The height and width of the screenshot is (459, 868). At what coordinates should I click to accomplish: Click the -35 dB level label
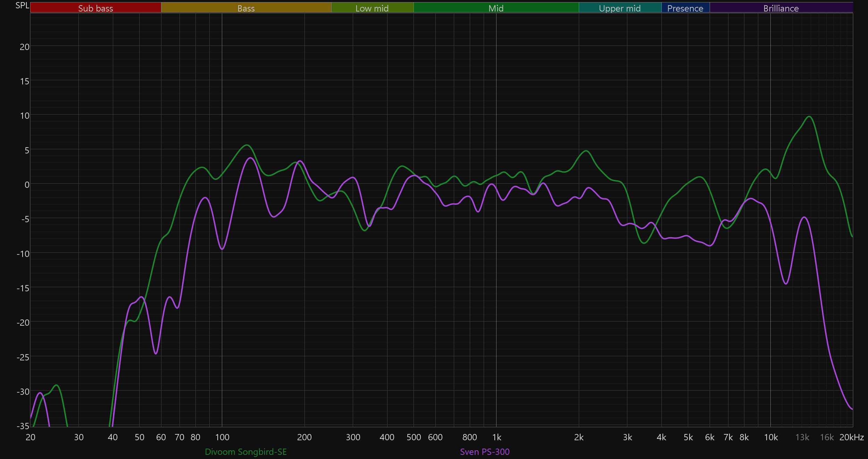[23, 426]
